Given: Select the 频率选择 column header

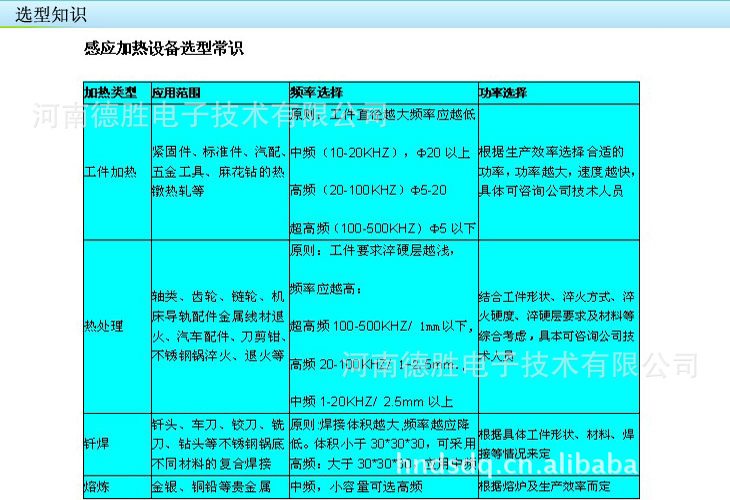Looking at the screenshot, I should pyautogui.click(x=309, y=92).
